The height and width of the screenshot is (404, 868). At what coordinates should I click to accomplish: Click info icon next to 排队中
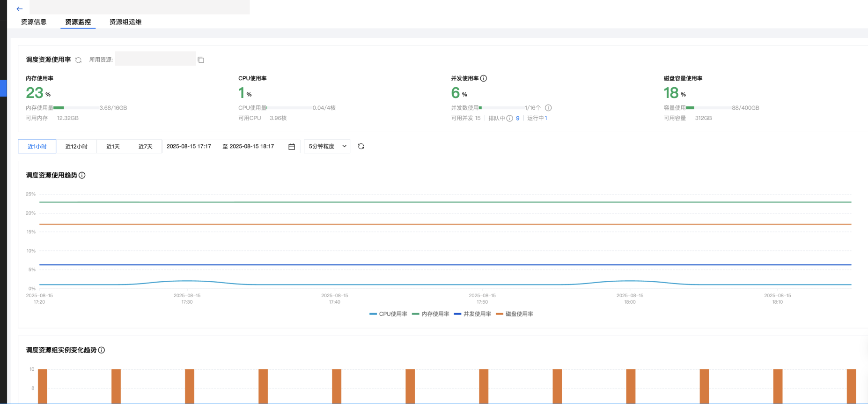(510, 118)
